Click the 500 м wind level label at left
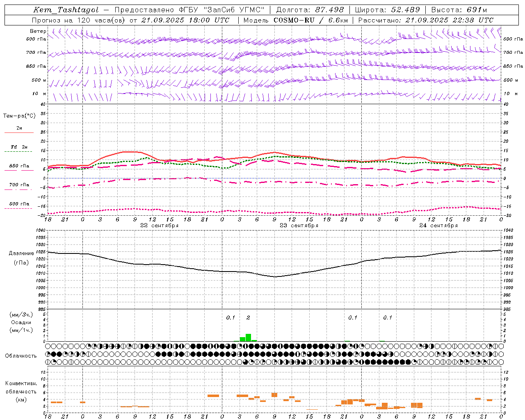This screenshot has height=420, width=525. (x=39, y=80)
